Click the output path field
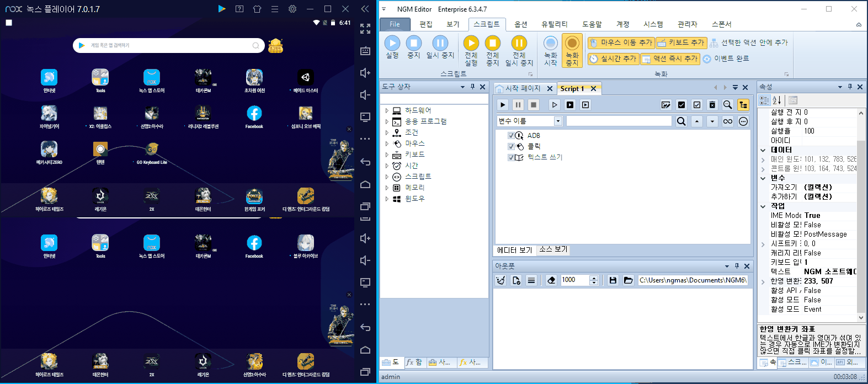Viewport: 868px width, 384px height. tap(693, 280)
